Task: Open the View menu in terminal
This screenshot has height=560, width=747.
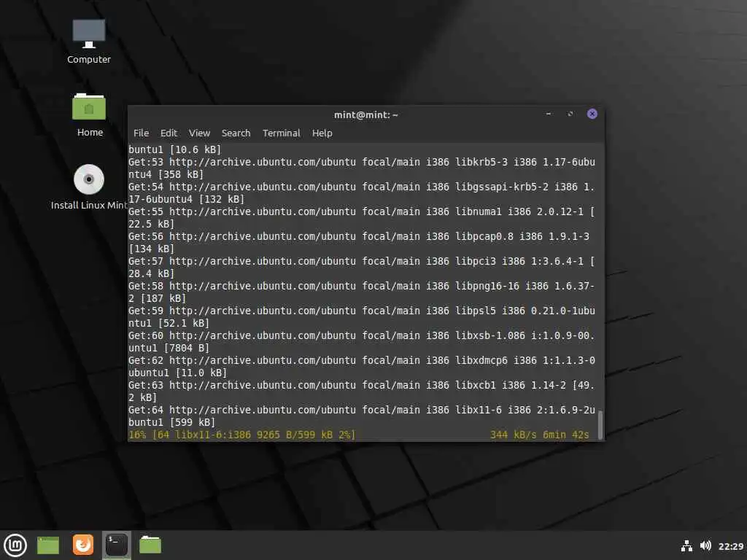Action: [x=199, y=133]
